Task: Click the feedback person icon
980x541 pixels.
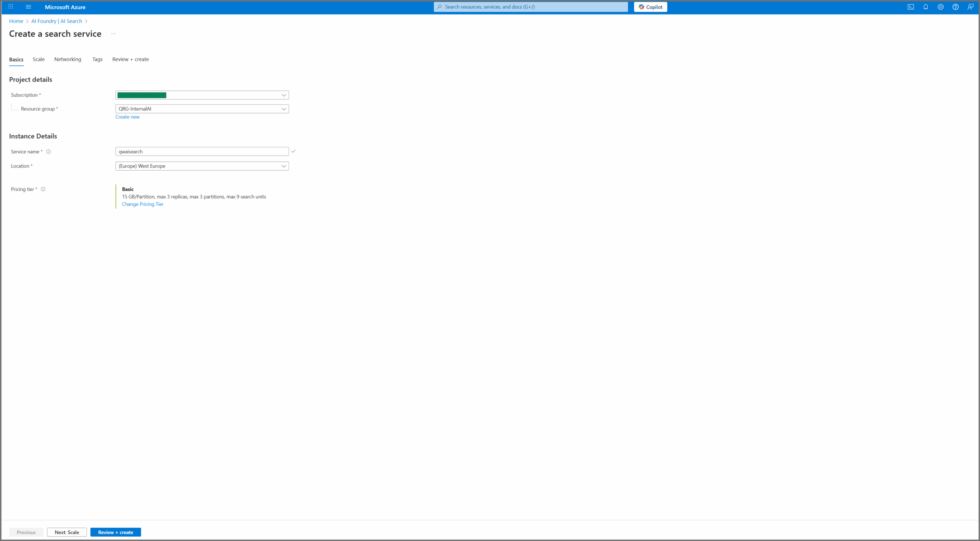Action: point(970,7)
